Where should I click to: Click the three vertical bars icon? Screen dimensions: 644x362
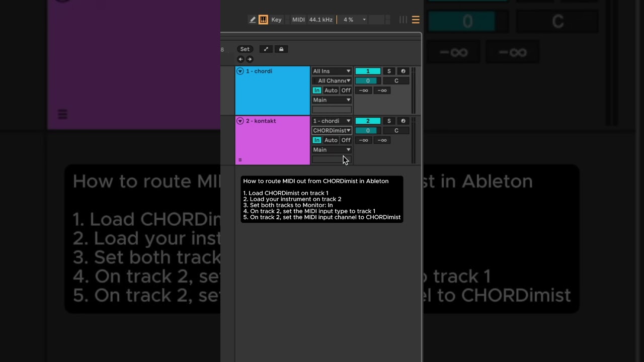coord(403,20)
